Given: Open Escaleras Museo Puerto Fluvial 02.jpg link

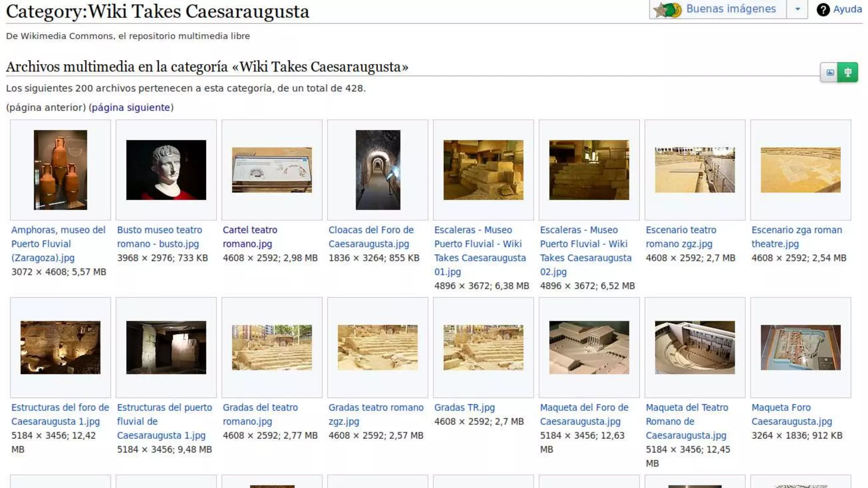Looking at the screenshot, I should pos(585,251).
